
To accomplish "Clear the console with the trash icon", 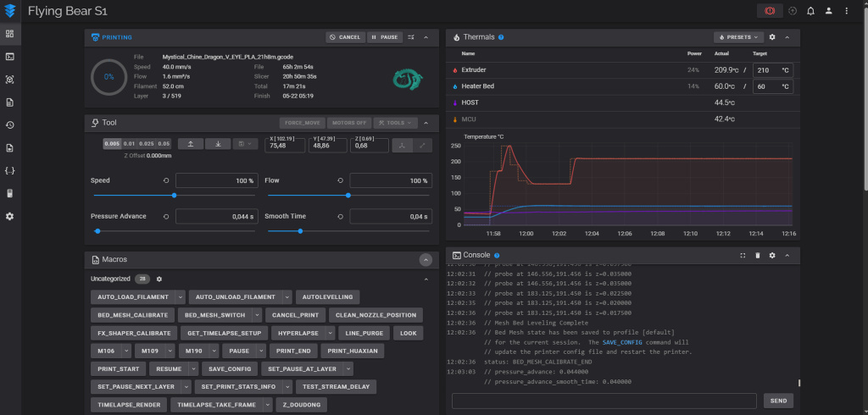I will 757,255.
